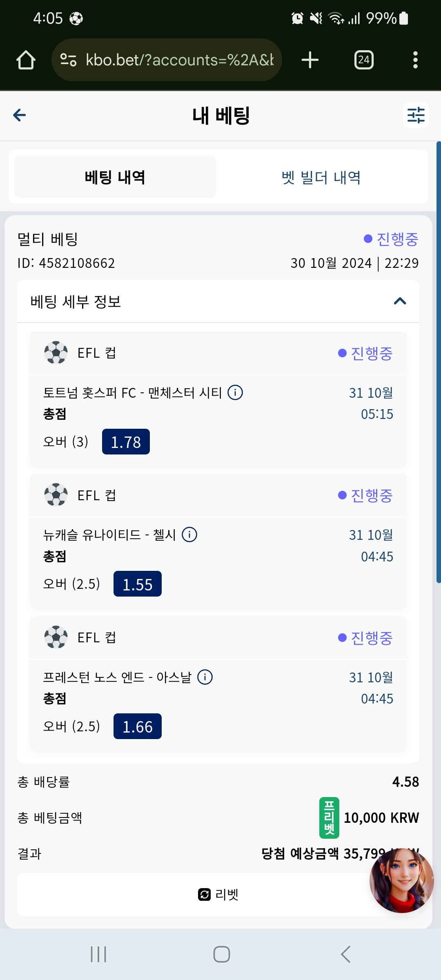Tap the site settings icon in address bar

pyautogui.click(x=69, y=60)
